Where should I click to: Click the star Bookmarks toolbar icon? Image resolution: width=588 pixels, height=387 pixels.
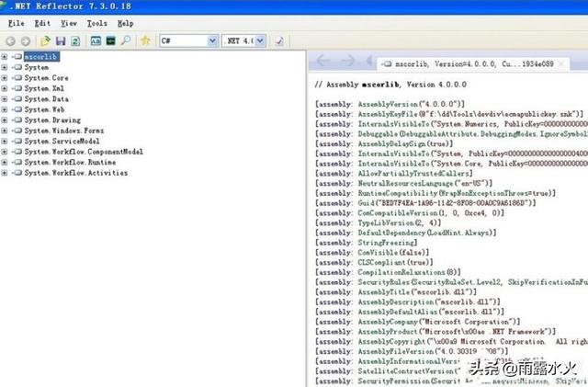pyautogui.click(x=145, y=40)
